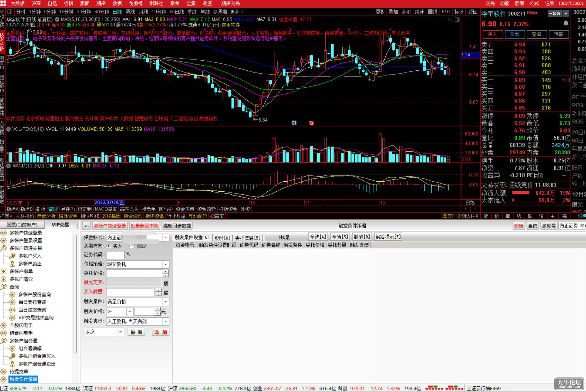
Task: Increase 触发价格 value with the up arrow
Action: pos(158,309)
